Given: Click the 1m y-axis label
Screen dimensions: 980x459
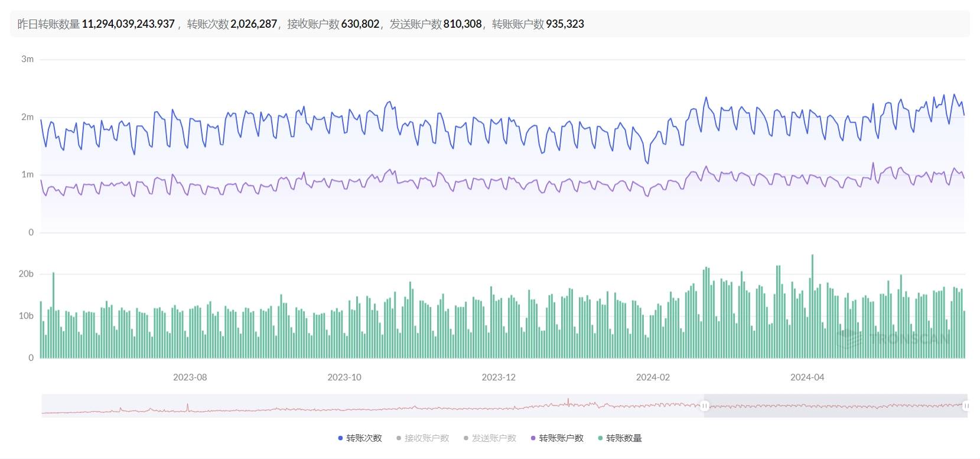Looking at the screenshot, I should [x=27, y=174].
